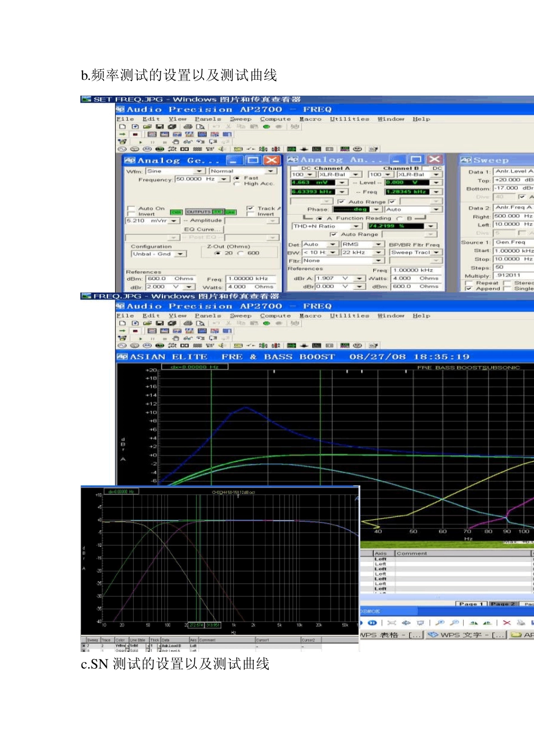Enable the Auto On checkbox in Analog Generator

tap(131, 208)
